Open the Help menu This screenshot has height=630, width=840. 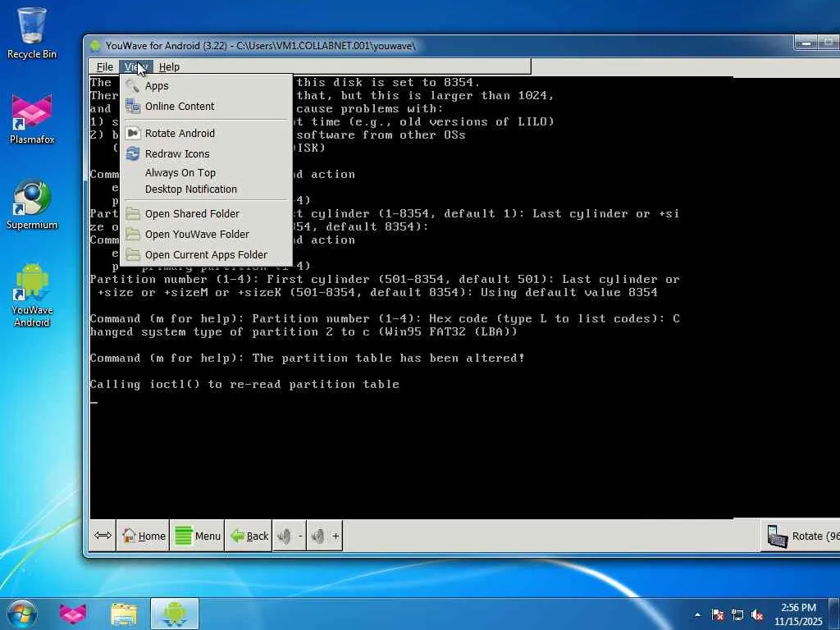tap(169, 67)
